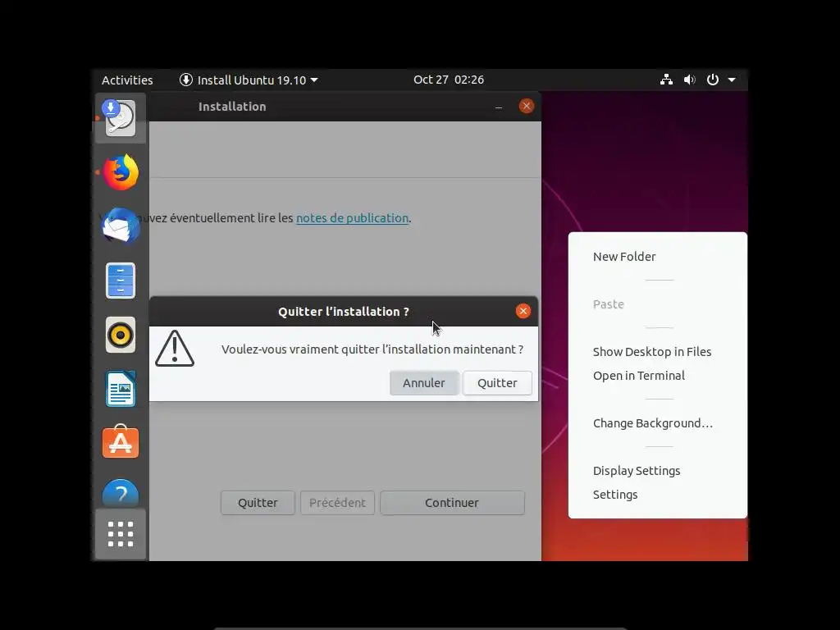840x630 pixels.
Task: Show Applications grid at dock bottom
Action: pos(121,534)
